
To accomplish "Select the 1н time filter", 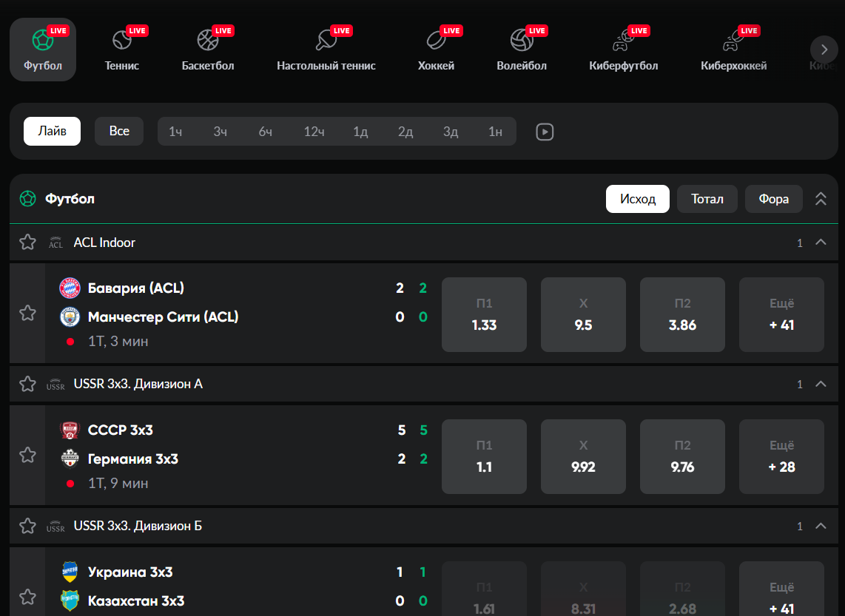I will pos(495,132).
